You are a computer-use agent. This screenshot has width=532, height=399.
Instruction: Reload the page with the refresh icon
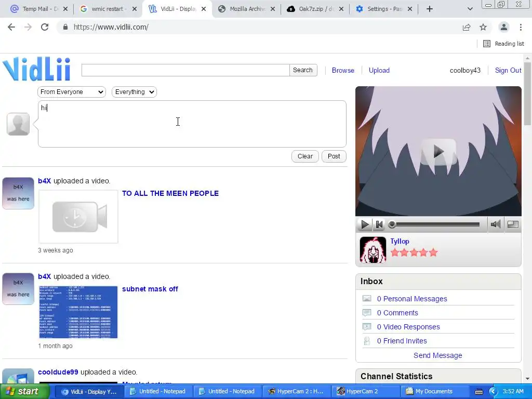coord(45,27)
